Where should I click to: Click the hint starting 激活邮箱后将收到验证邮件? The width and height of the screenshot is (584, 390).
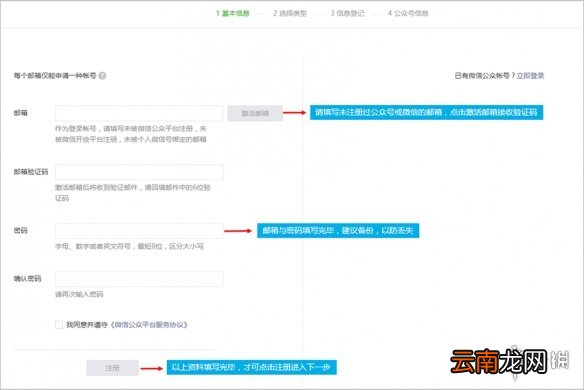click(133, 193)
